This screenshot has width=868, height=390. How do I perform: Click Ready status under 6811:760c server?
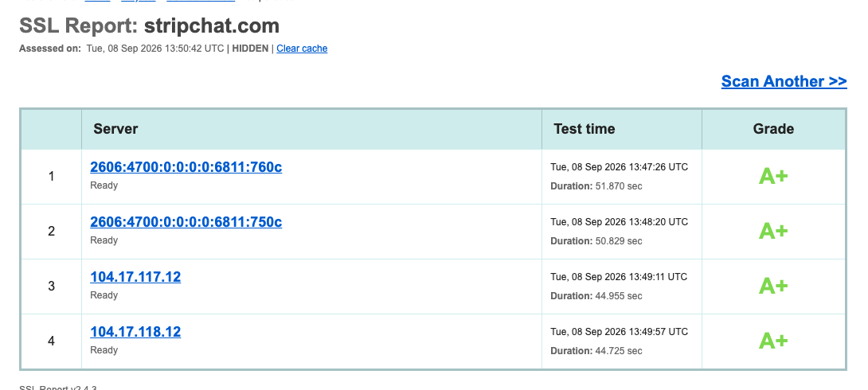pos(104,185)
